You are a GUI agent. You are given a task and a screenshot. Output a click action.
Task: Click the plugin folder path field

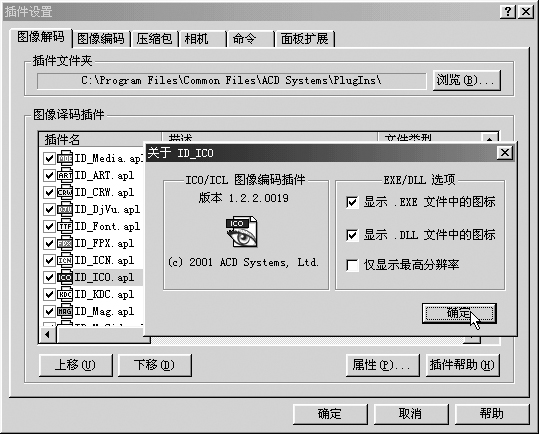coord(231,81)
